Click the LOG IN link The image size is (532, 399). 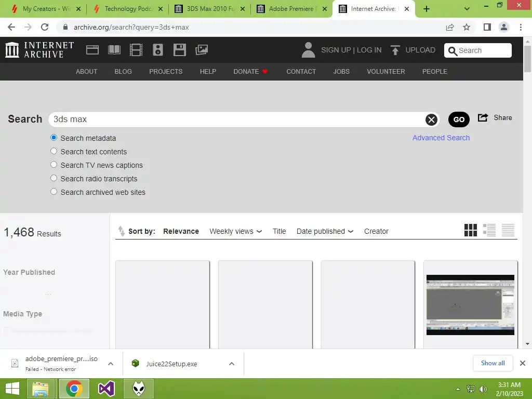[x=369, y=50]
